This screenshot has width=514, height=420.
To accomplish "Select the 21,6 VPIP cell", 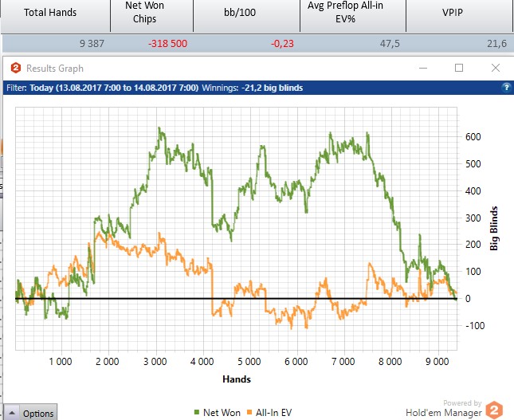I will coord(496,44).
